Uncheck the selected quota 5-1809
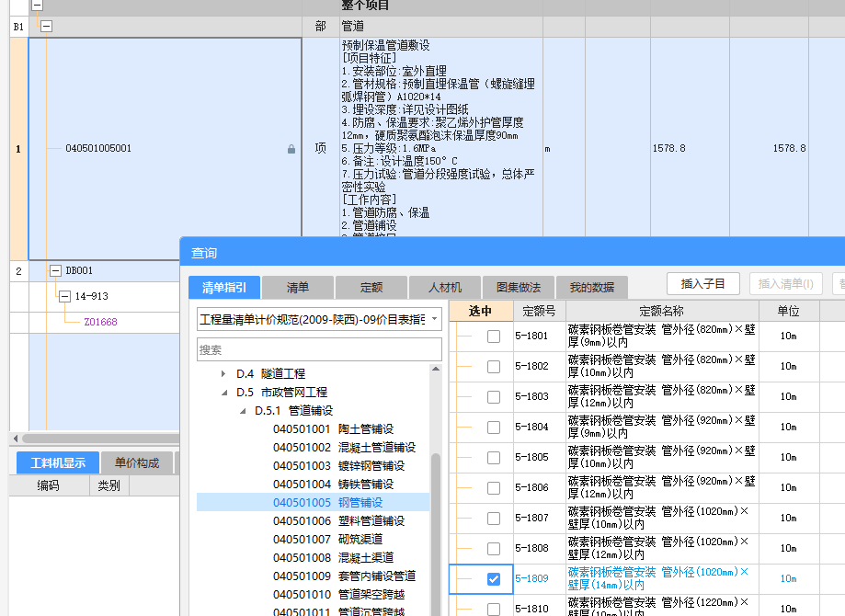Image resolution: width=845 pixels, height=616 pixels. (494, 579)
